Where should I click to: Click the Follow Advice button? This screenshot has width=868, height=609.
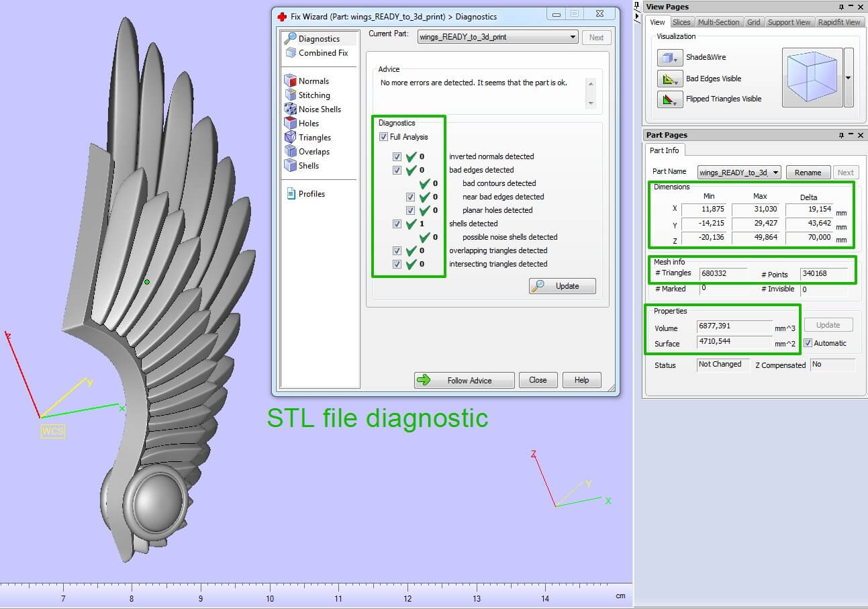(x=464, y=380)
